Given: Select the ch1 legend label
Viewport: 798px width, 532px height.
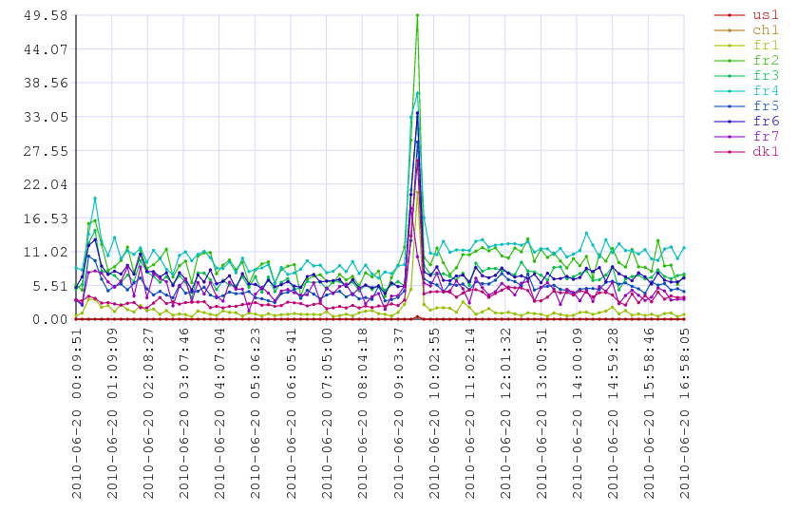Looking at the screenshot, I should click(765, 30).
